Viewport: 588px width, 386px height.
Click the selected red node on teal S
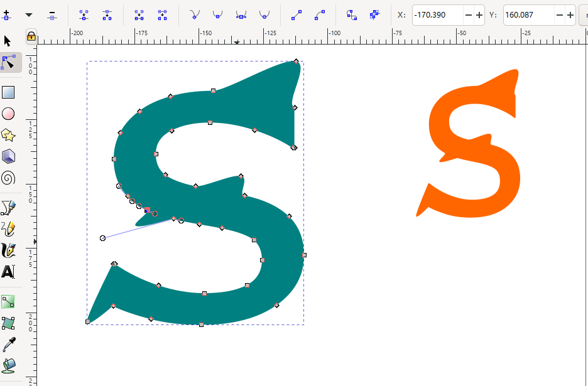(x=148, y=210)
